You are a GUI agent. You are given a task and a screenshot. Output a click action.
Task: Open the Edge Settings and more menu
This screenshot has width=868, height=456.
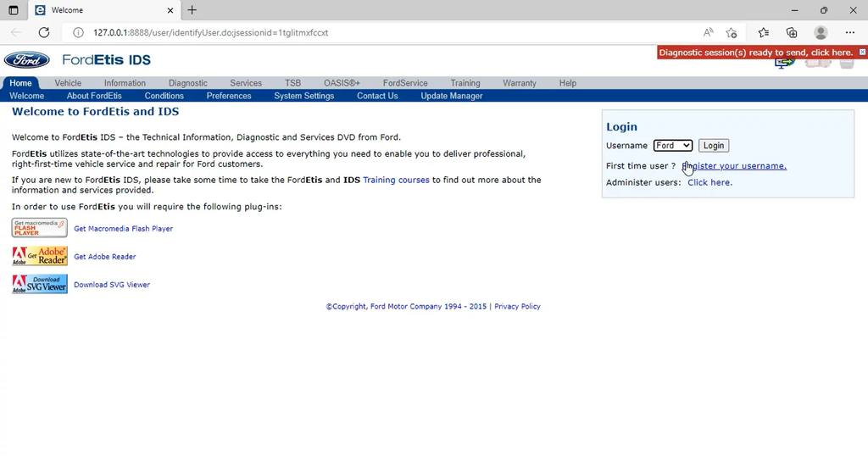[850, 32]
